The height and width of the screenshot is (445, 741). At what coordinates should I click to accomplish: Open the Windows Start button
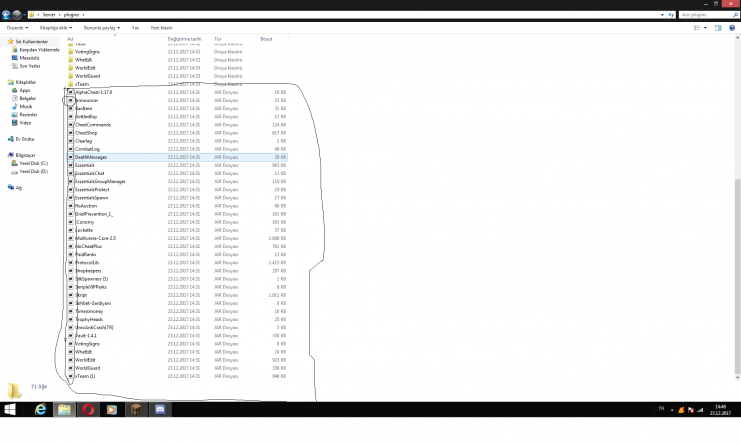9,410
